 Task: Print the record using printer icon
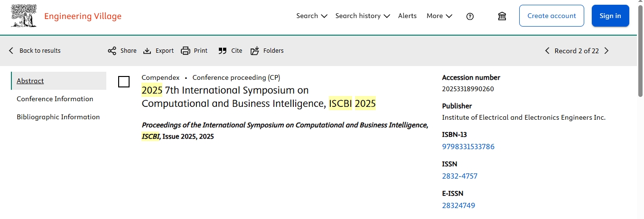click(186, 51)
